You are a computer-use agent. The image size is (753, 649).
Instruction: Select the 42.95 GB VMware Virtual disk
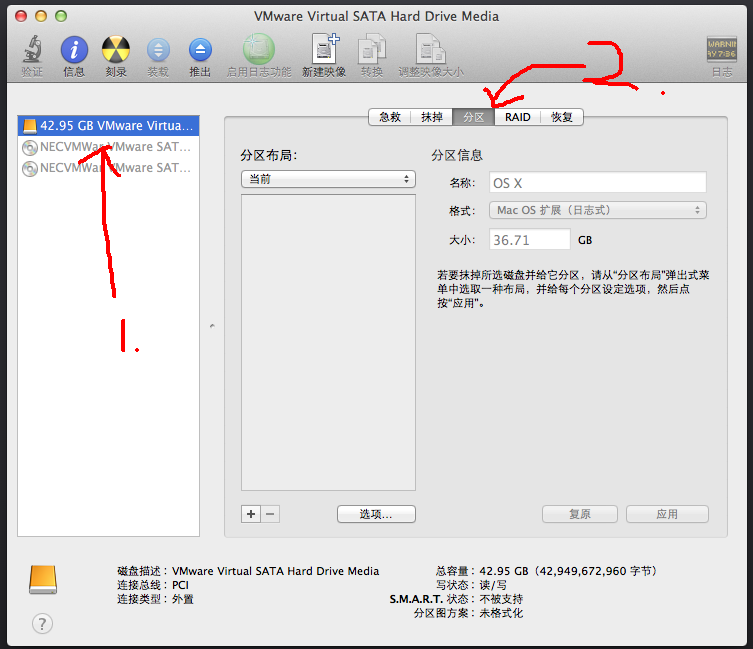click(109, 126)
